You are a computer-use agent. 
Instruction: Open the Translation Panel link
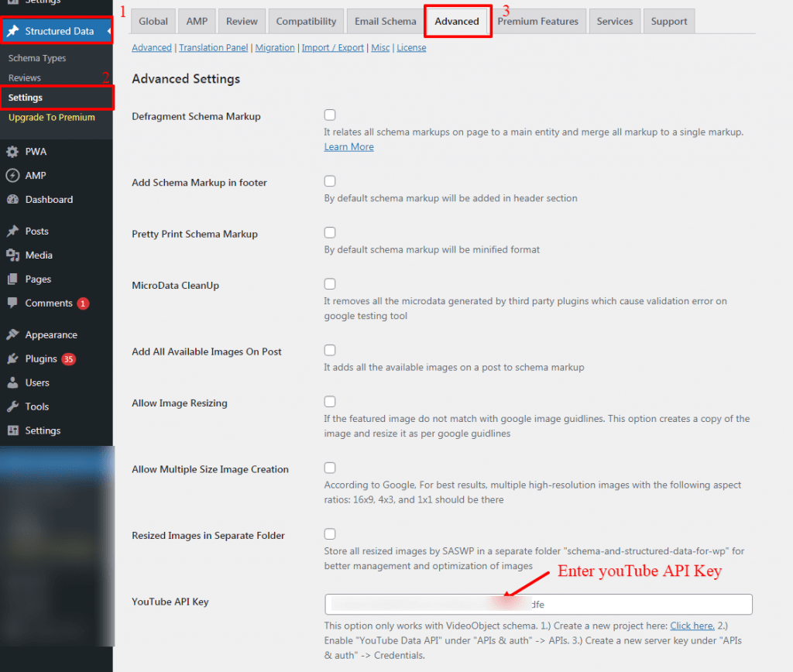tap(214, 47)
